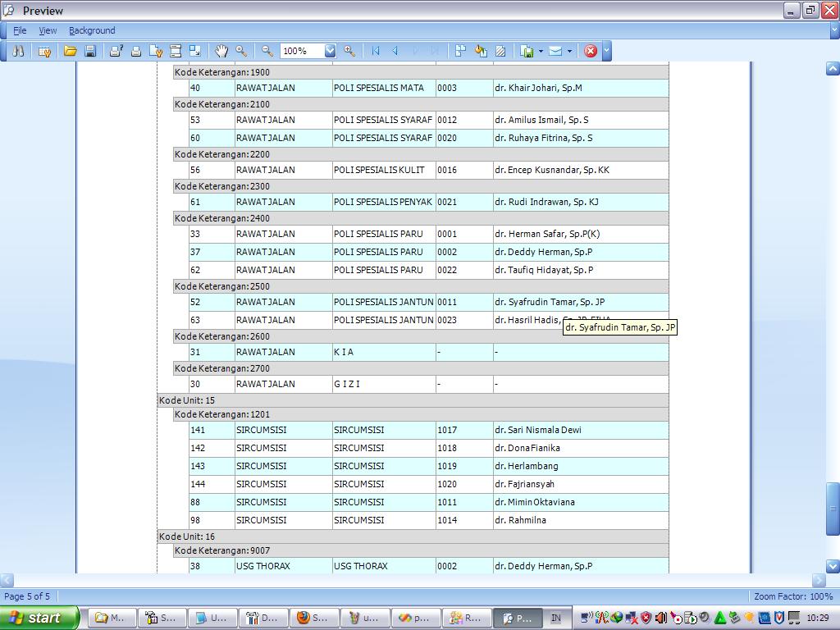Click the Zoom Out magnifier icon
Screen dimensions: 840x630
coord(267,51)
